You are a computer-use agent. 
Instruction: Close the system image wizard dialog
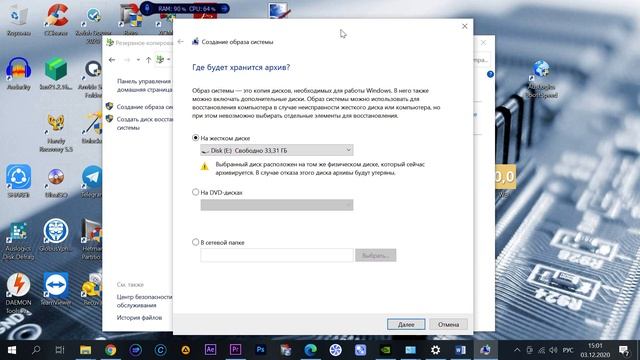point(464,26)
